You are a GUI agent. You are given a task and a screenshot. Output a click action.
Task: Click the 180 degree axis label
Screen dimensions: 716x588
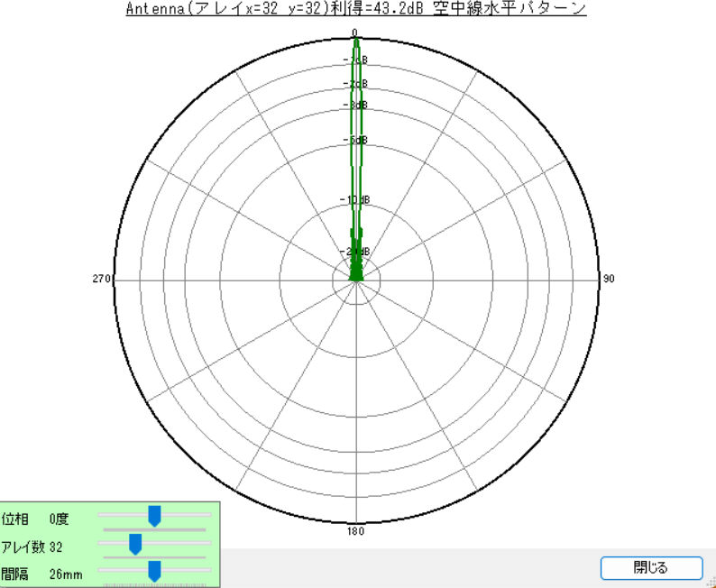pos(356,530)
